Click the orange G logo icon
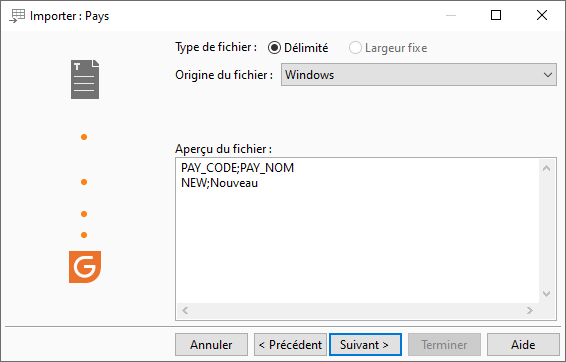This screenshot has width=566, height=362. click(85, 267)
